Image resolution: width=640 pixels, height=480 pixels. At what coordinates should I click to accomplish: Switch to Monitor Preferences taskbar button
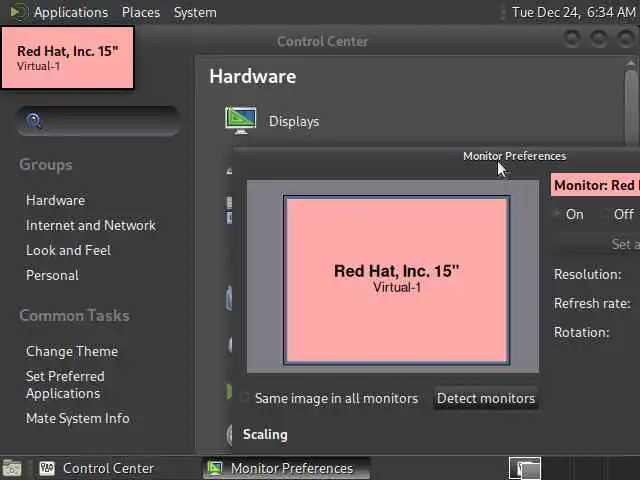coord(287,468)
